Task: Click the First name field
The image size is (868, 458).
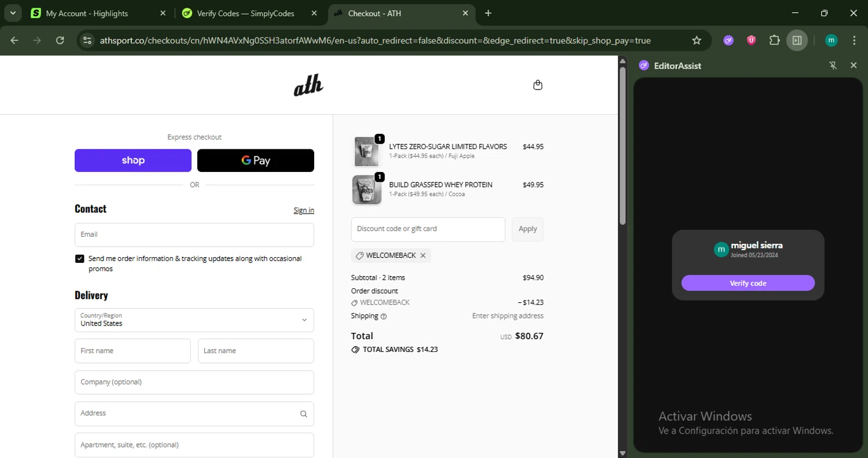Action: [x=133, y=351]
